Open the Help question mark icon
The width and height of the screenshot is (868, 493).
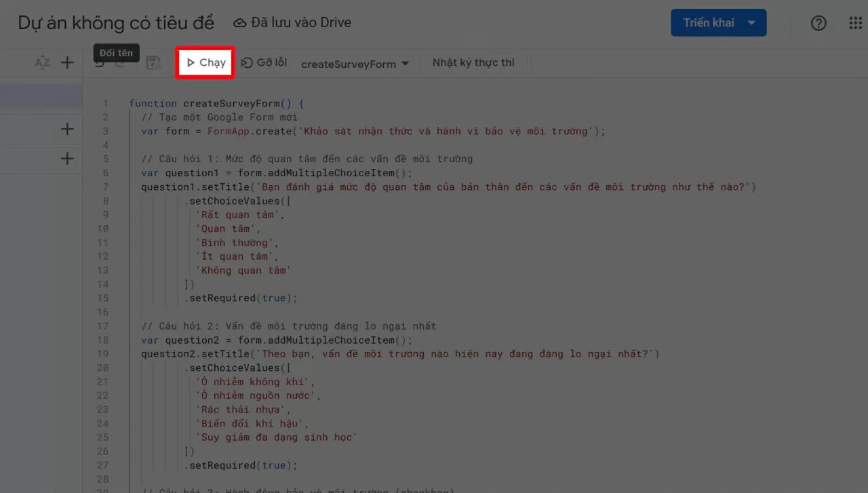(818, 22)
